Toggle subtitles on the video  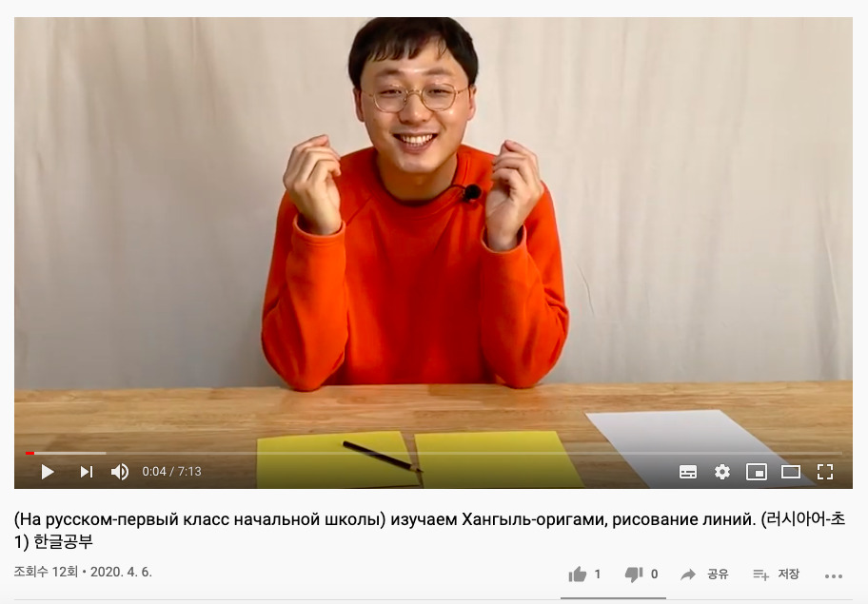click(688, 472)
